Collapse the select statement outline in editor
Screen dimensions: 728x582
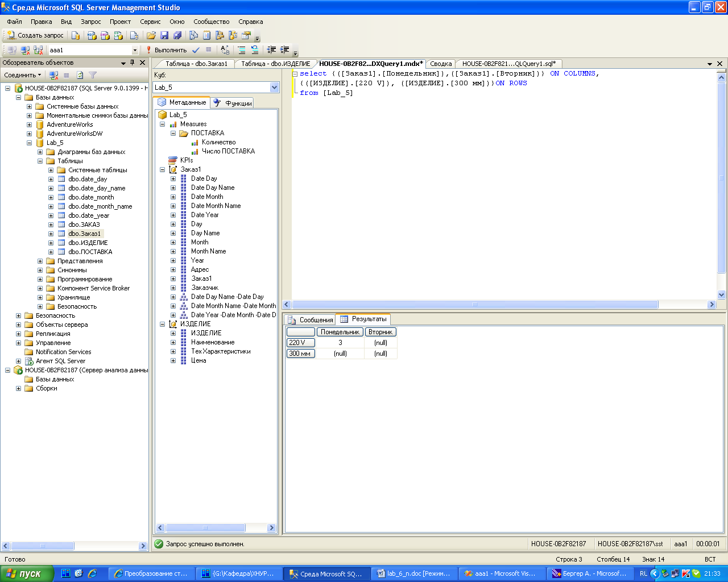click(x=295, y=74)
